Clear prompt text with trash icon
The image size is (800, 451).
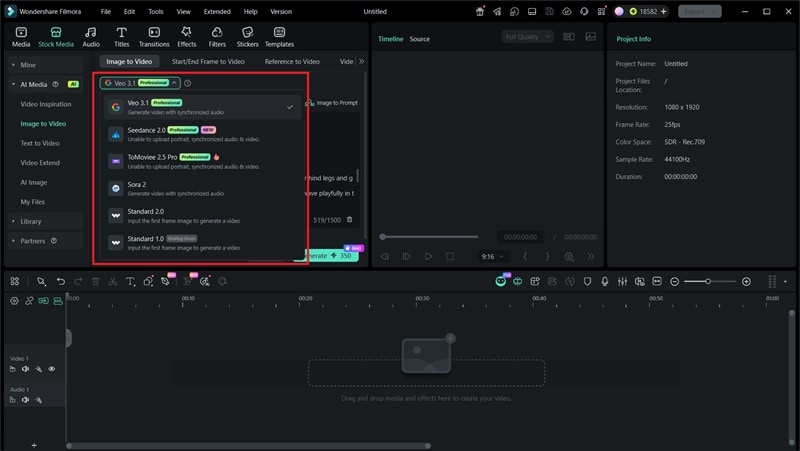[x=349, y=219]
